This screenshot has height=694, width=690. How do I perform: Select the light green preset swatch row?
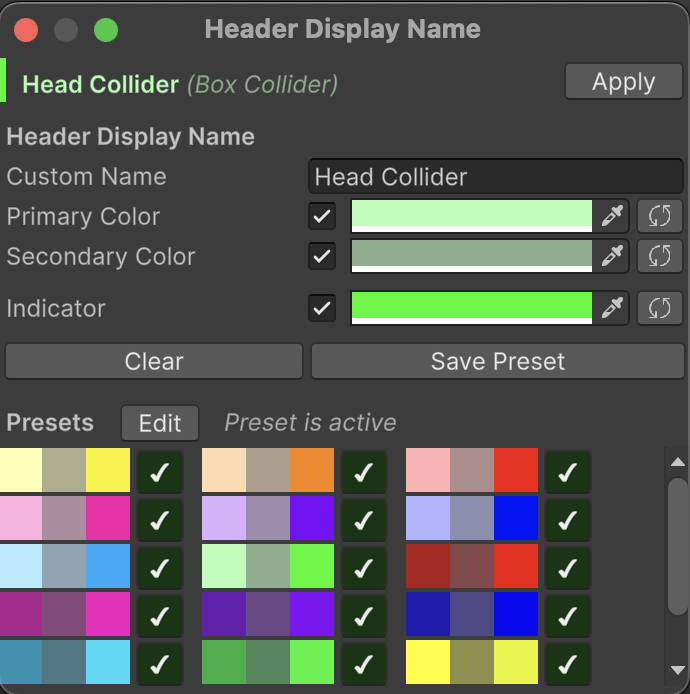click(x=268, y=568)
